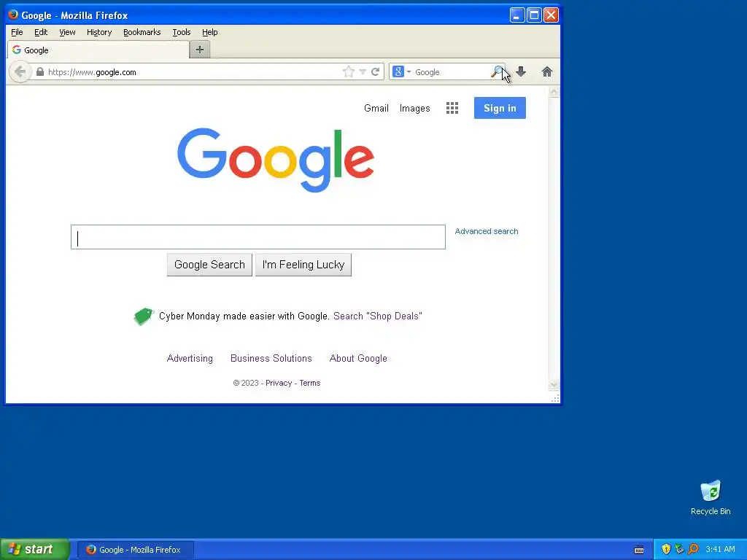Screen dimensions: 747x560
Task: Click Google - Mozilla Firefox taskbar button
Action: (136, 550)
